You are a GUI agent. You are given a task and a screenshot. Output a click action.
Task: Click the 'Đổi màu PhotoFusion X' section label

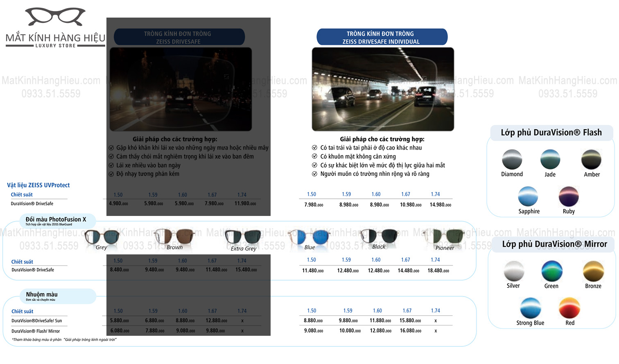coord(56,220)
